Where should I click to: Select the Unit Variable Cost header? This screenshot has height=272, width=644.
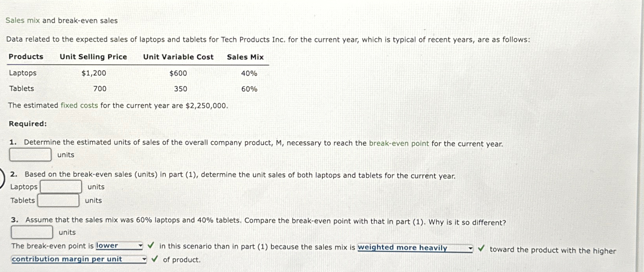click(x=178, y=57)
